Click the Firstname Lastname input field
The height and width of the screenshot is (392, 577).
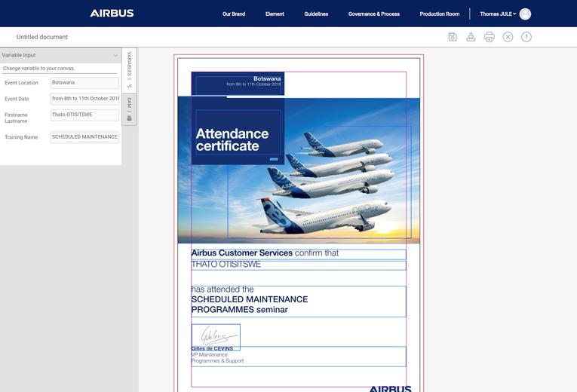[x=84, y=115]
